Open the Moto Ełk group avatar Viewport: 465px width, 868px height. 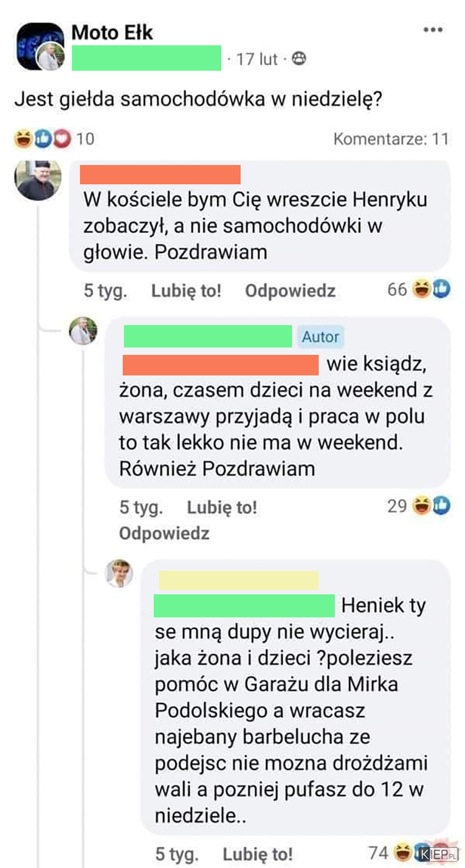pos(40,47)
